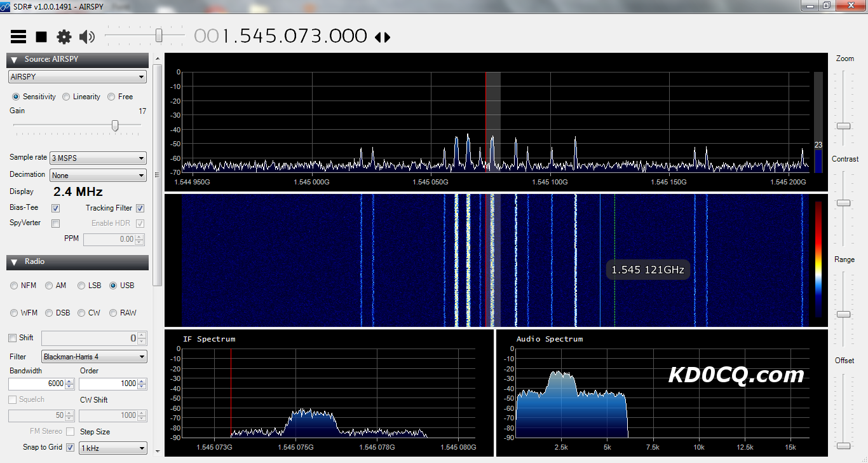Adjust Order with the spinner arrows

click(142, 384)
